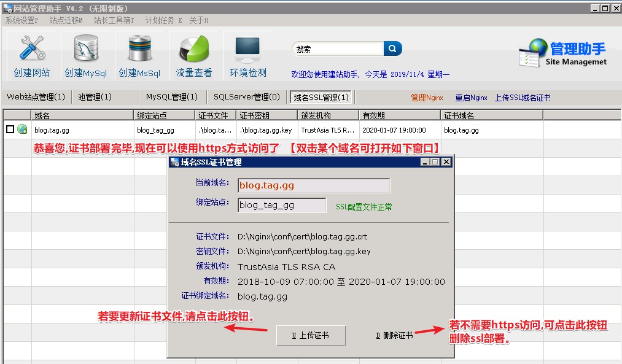Select the SQLServer管理(0) tab
Viewport: 622px width, 364px height.
247,97
